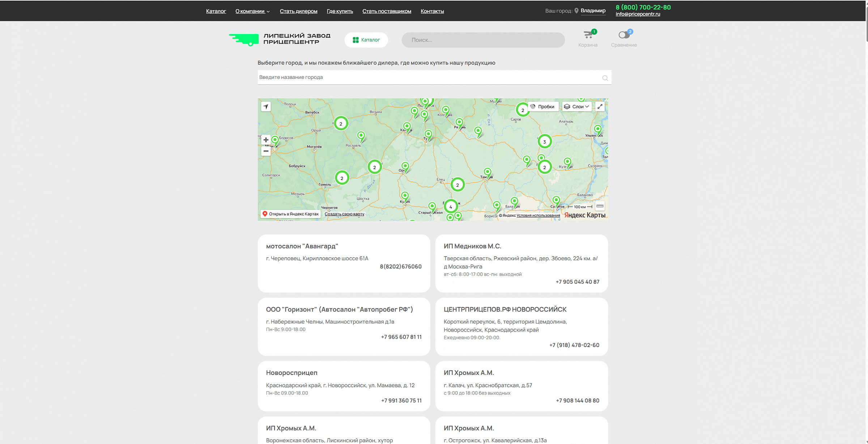Expand the О компании menu
868x444 pixels.
click(252, 11)
